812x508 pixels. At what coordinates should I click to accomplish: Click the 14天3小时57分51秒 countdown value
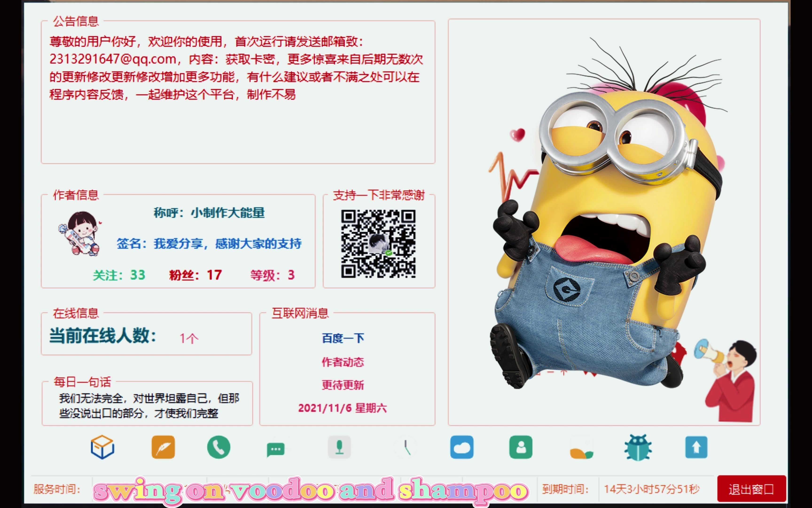(x=652, y=489)
